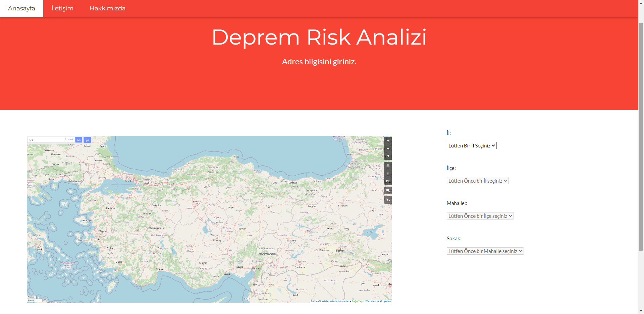This screenshot has height=314, width=644.
Task: Open the Hakkımızda page
Action: (x=107, y=8)
